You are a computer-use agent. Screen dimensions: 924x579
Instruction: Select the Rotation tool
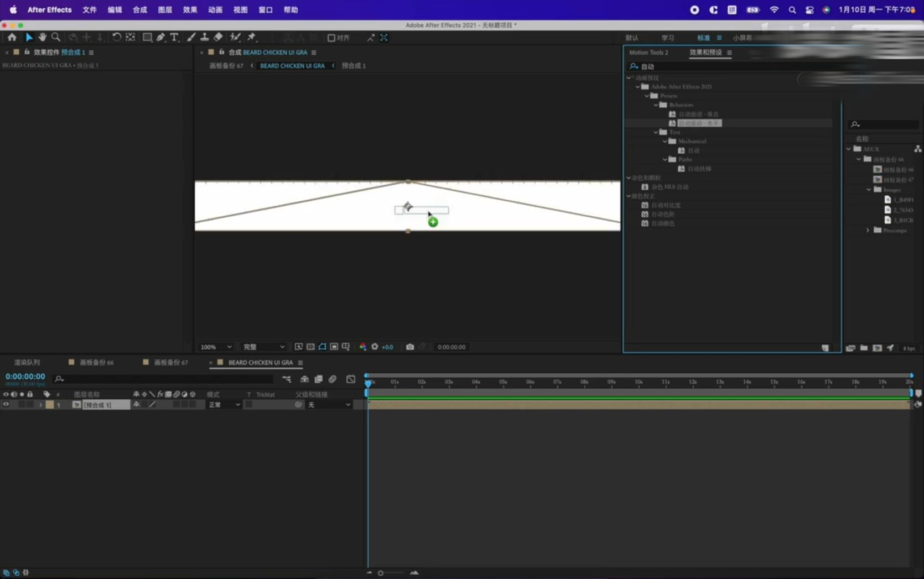coord(117,37)
